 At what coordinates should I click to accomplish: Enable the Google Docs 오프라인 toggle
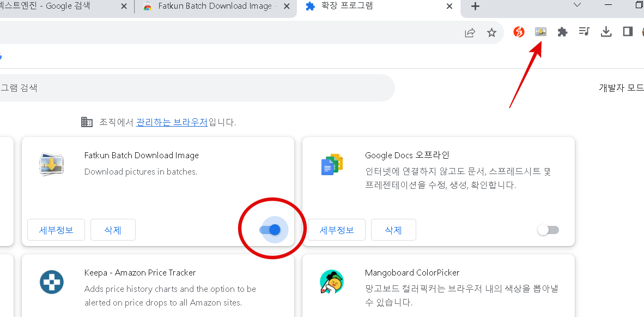548,230
